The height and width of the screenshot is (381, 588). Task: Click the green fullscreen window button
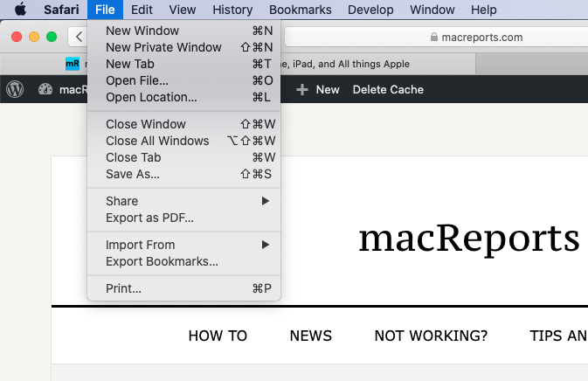(x=52, y=37)
